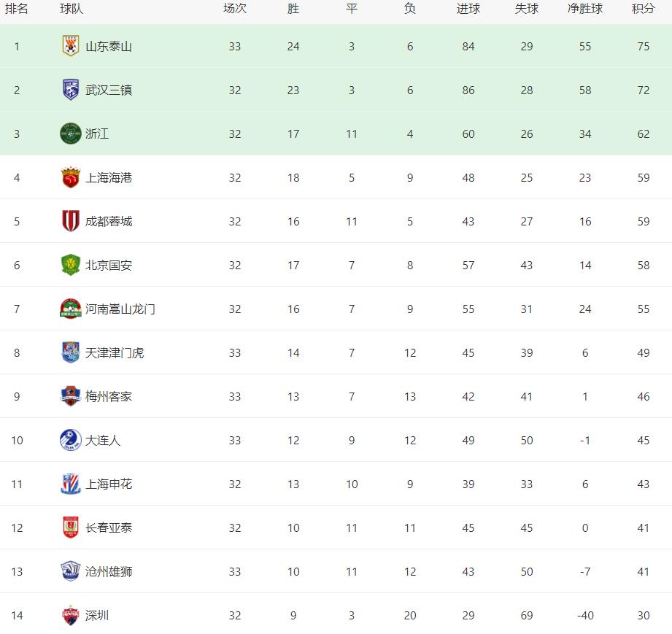
Task: Click the Tianjin Jinmen Tiger crest
Action: (70, 352)
